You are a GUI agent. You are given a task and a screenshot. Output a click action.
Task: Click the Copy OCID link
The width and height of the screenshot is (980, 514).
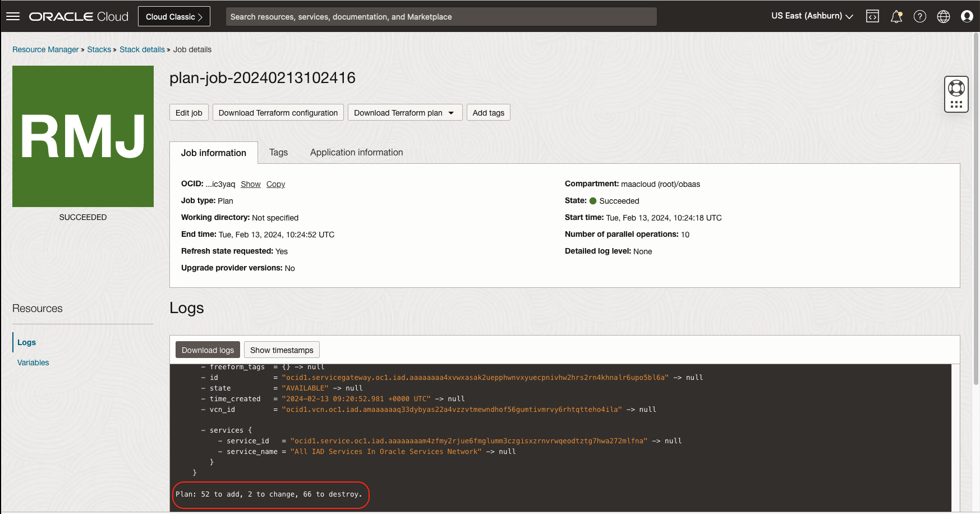tap(275, 184)
